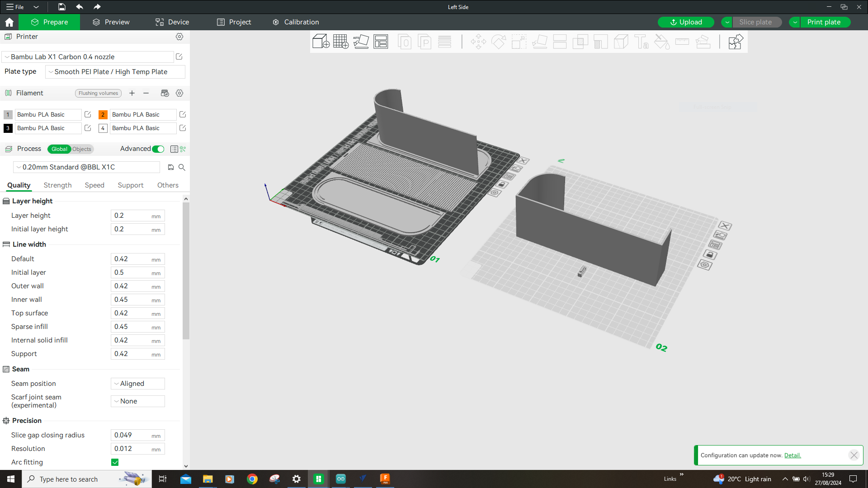The width and height of the screenshot is (868, 488).
Task: Switch to Project tab
Action: coord(234,22)
